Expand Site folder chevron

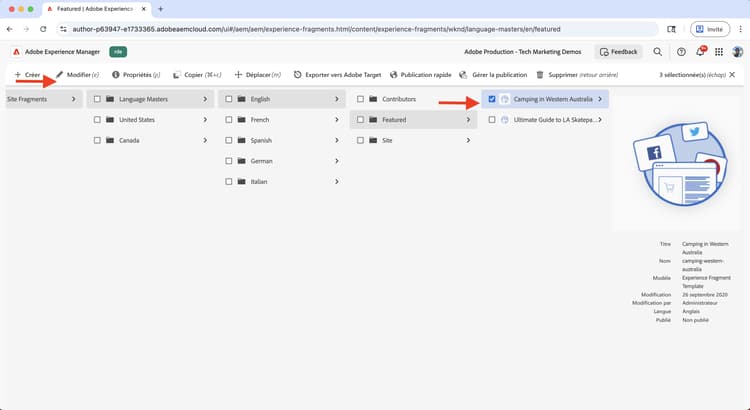pos(468,140)
